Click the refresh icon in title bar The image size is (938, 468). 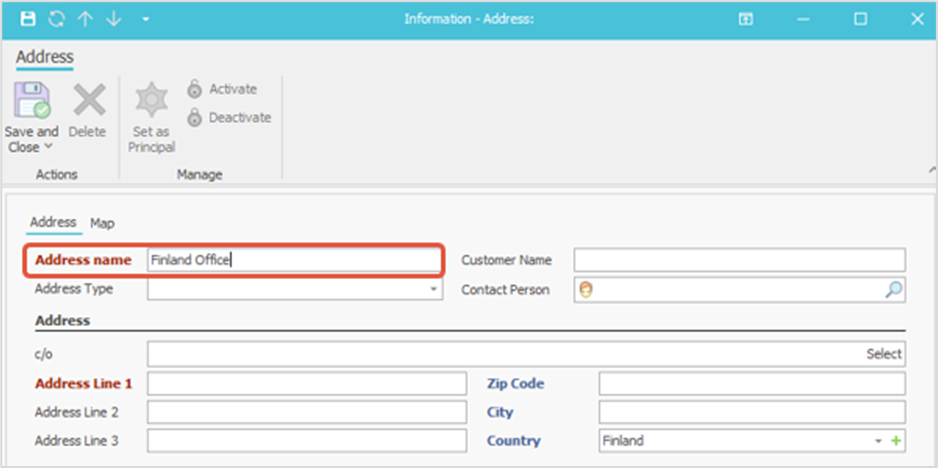(x=57, y=19)
